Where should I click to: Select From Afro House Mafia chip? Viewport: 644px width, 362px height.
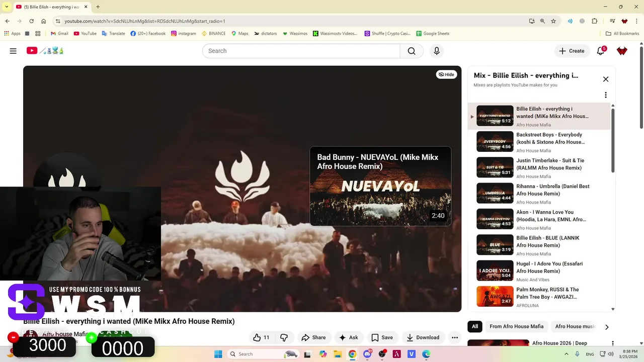(517, 326)
